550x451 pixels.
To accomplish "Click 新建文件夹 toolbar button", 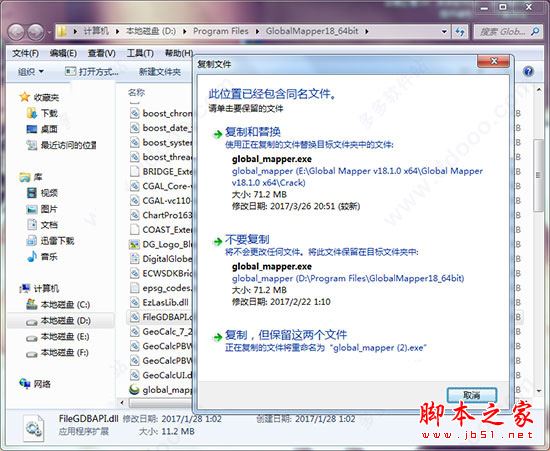I will coord(160,72).
